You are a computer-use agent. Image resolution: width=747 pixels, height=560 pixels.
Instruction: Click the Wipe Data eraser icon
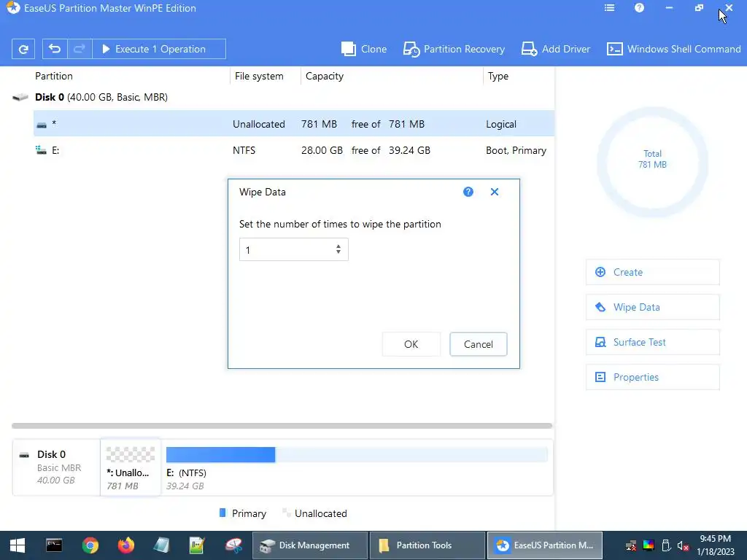[x=600, y=307]
